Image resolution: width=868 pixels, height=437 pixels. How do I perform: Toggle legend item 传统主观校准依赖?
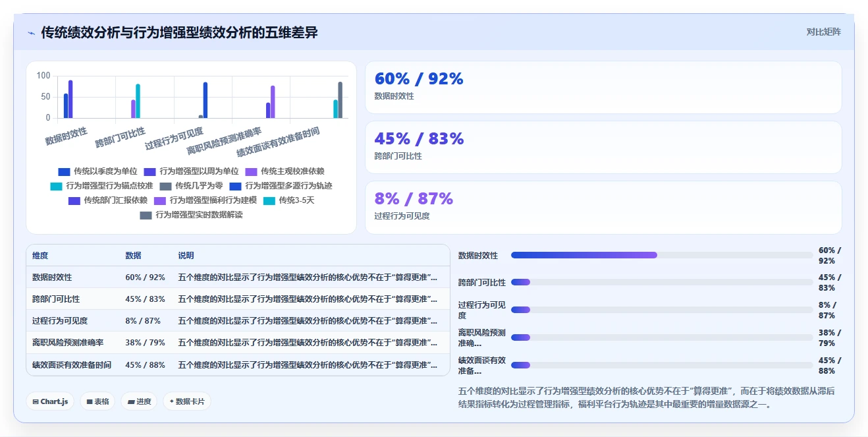click(x=285, y=171)
